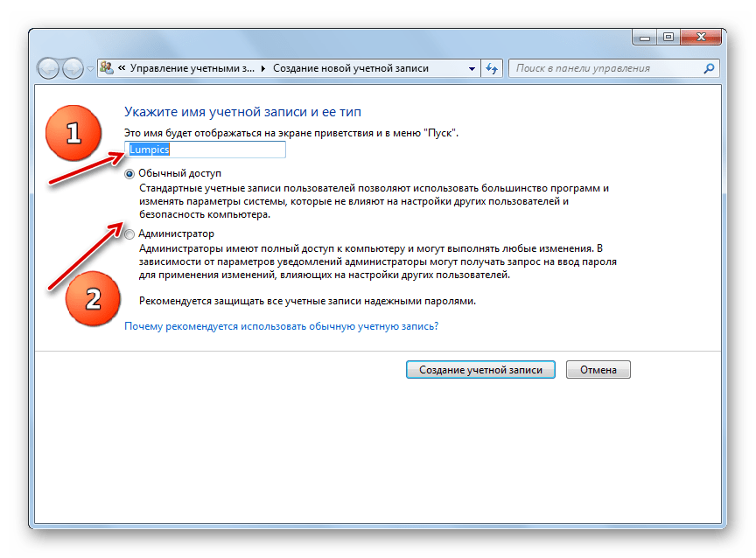Image resolution: width=756 pixels, height=558 pixels.
Task: Expand the address bar history dropdown
Action: point(472,68)
